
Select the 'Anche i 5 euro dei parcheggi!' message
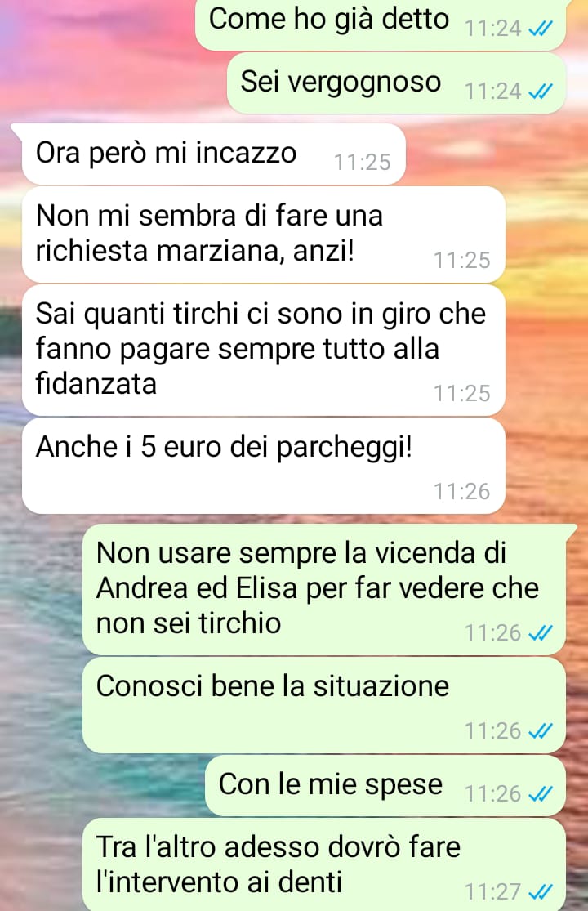264,466
